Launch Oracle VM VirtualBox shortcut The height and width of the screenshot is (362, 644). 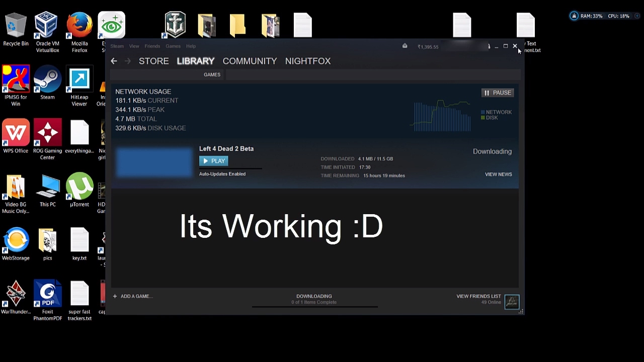click(47, 33)
